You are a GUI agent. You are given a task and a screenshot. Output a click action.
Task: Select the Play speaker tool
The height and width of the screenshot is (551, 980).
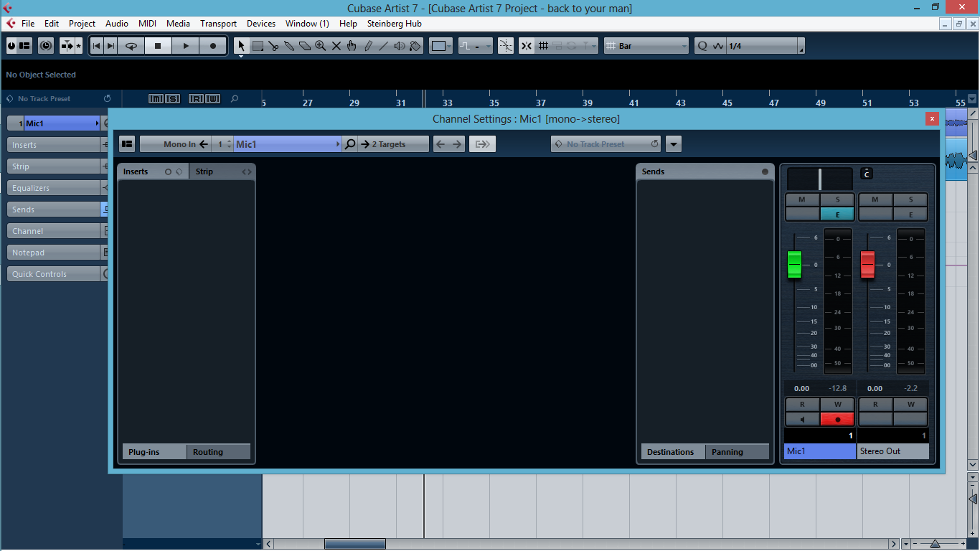point(399,46)
